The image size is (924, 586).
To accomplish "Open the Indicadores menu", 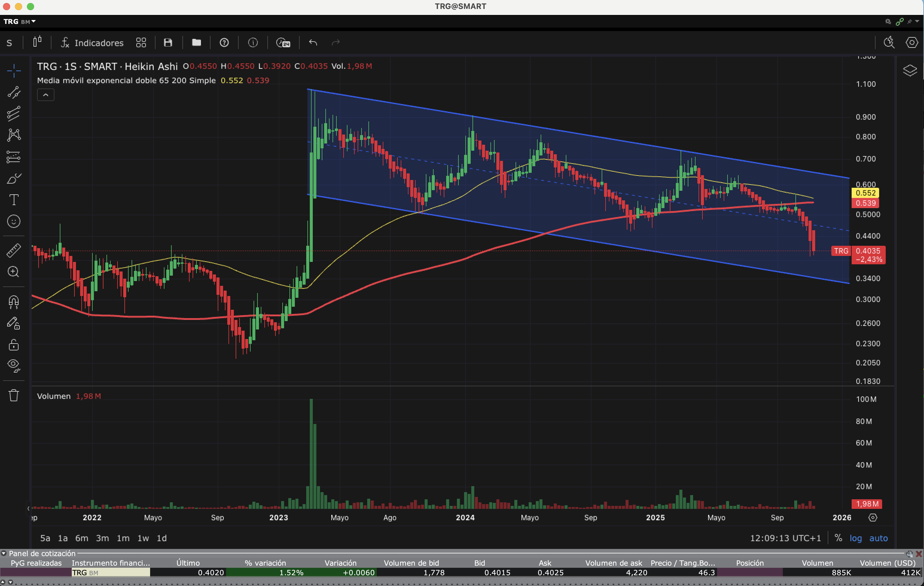I will (x=92, y=42).
